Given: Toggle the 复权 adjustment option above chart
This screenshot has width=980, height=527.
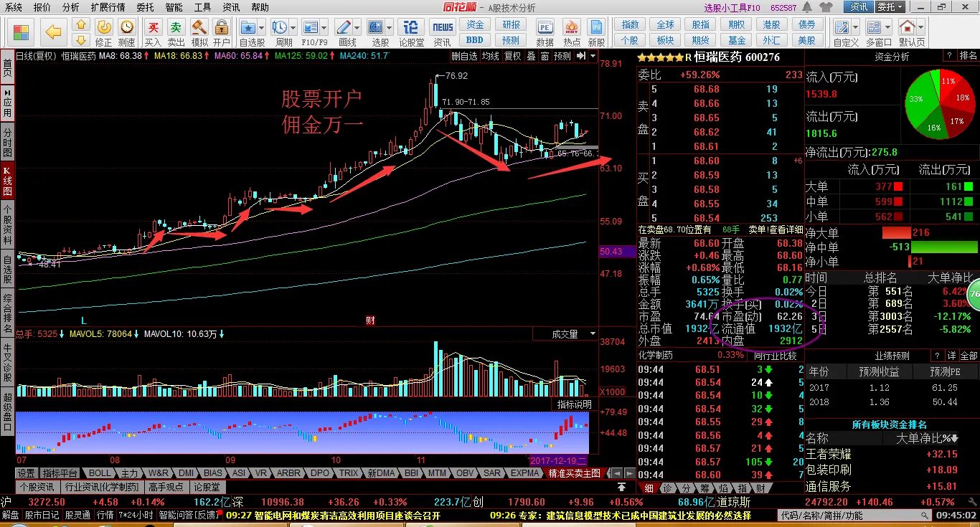Looking at the screenshot, I should coord(512,56).
